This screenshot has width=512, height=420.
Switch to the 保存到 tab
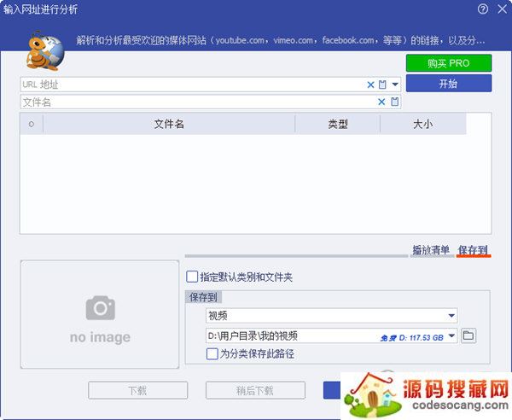[x=473, y=250]
